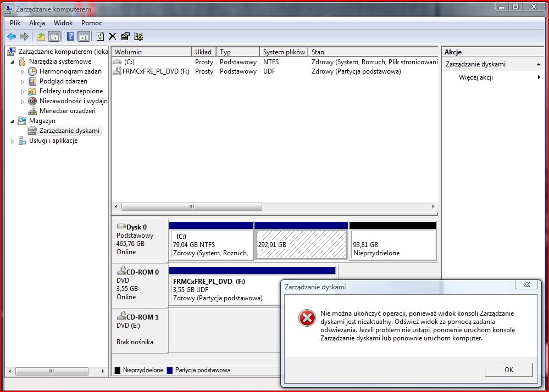This screenshot has height=392, width=549.
Task: Click the Foldery udostępnione folder icon
Action: [32, 91]
